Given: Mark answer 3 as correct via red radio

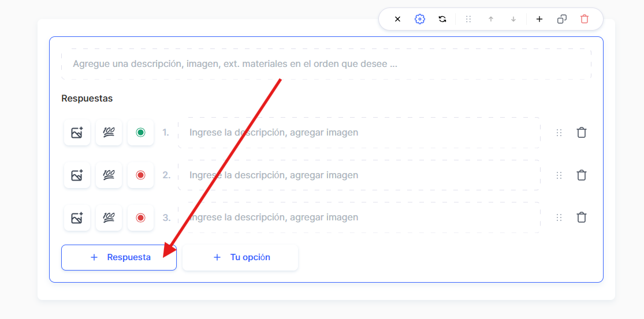Looking at the screenshot, I should click(140, 217).
